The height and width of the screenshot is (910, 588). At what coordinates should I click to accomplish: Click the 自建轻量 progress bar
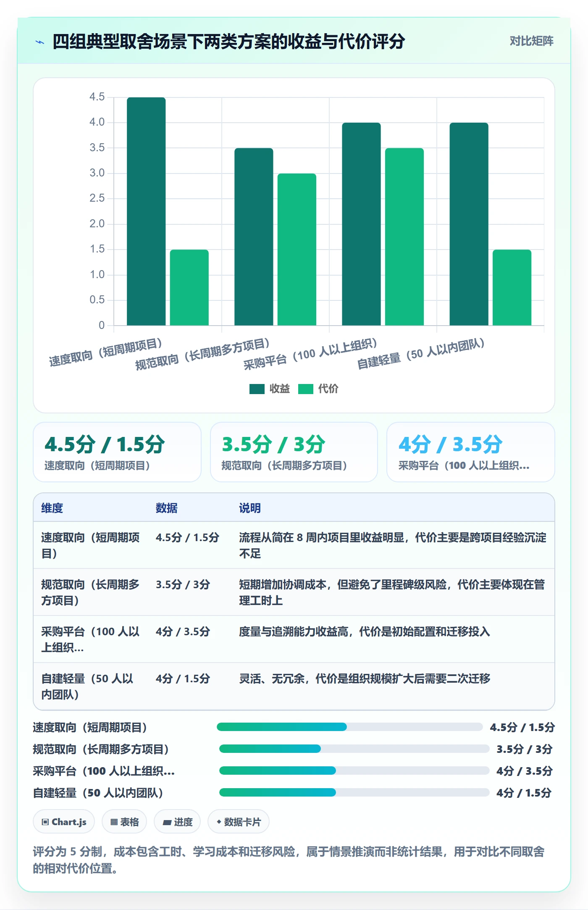click(354, 792)
